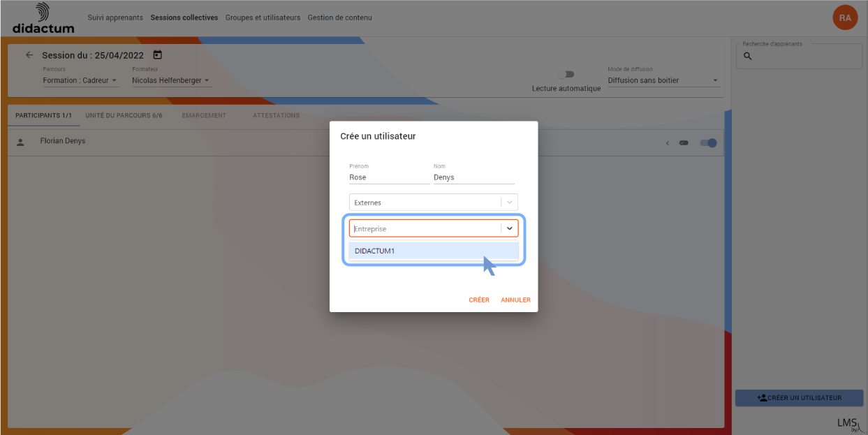
Task: Select the Florian Denys participant name
Action: point(63,141)
